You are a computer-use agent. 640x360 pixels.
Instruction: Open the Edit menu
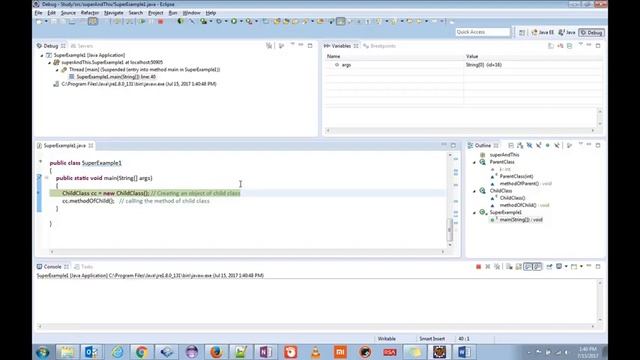(51, 13)
